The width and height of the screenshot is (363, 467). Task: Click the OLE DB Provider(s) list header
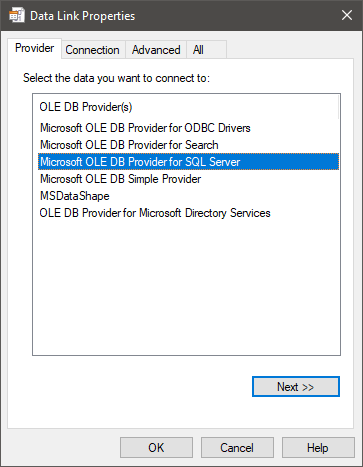186,107
